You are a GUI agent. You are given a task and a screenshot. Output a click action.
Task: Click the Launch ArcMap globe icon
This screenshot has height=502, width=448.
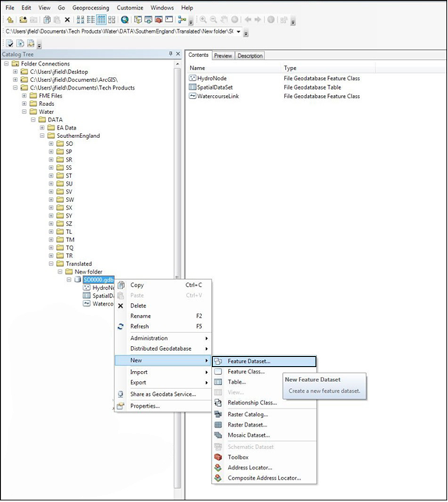[x=125, y=19]
